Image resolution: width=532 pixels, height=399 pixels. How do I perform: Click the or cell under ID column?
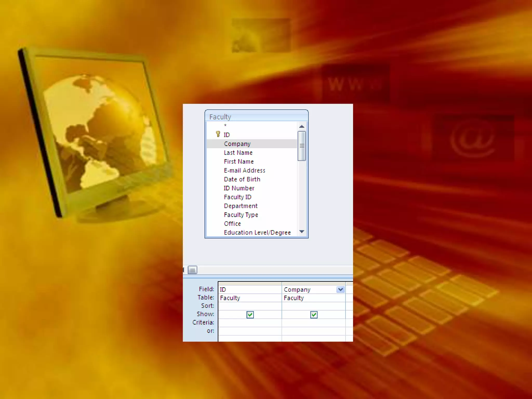tap(250, 331)
